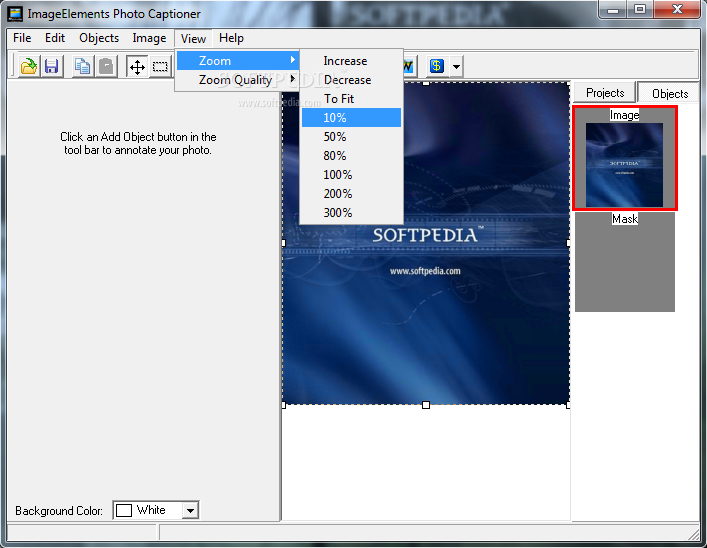The height and width of the screenshot is (548, 707).
Task: Set zoom to 300%
Action: [351, 212]
